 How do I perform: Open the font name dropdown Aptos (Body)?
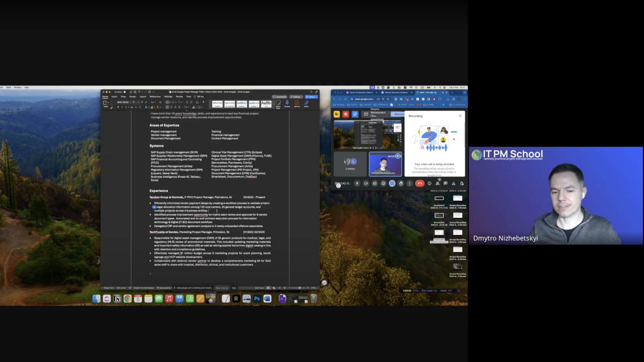(123, 102)
